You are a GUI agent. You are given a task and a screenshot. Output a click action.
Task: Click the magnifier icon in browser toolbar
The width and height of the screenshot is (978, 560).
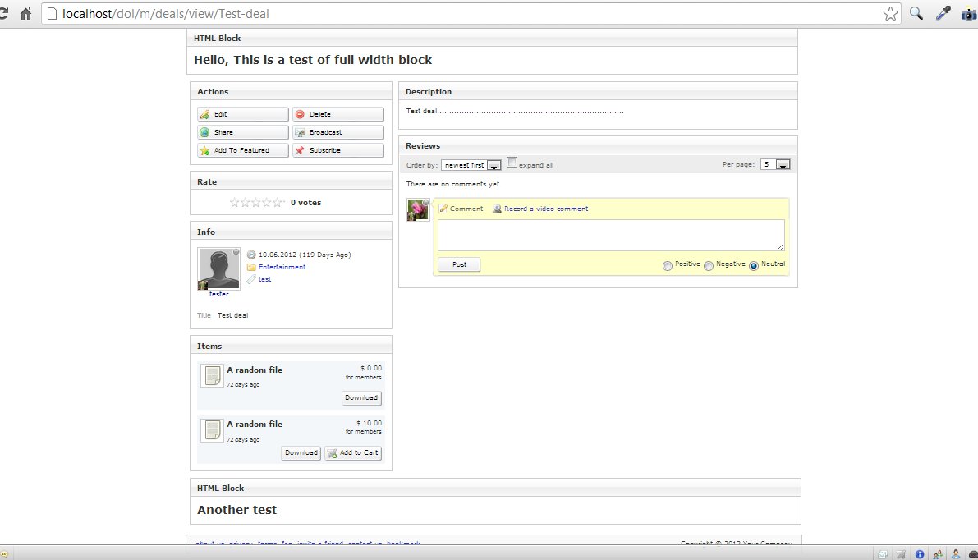(916, 13)
